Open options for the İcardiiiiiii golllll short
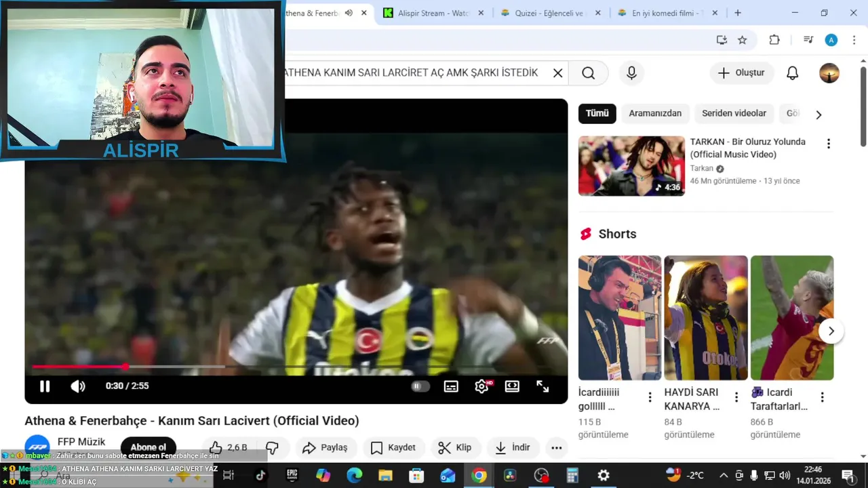 pos(650,397)
